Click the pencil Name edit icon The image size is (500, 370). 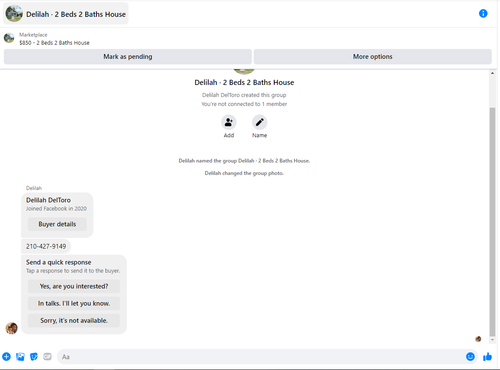click(x=259, y=122)
